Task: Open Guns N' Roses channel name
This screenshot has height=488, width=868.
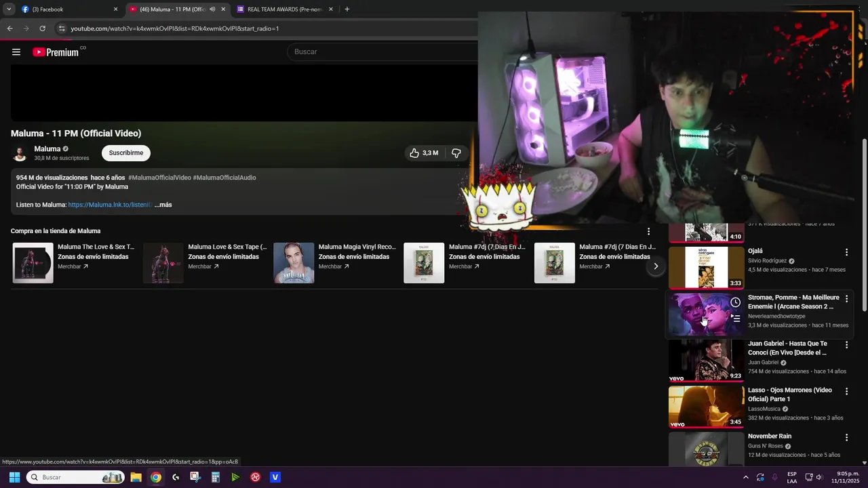Action: (766, 446)
